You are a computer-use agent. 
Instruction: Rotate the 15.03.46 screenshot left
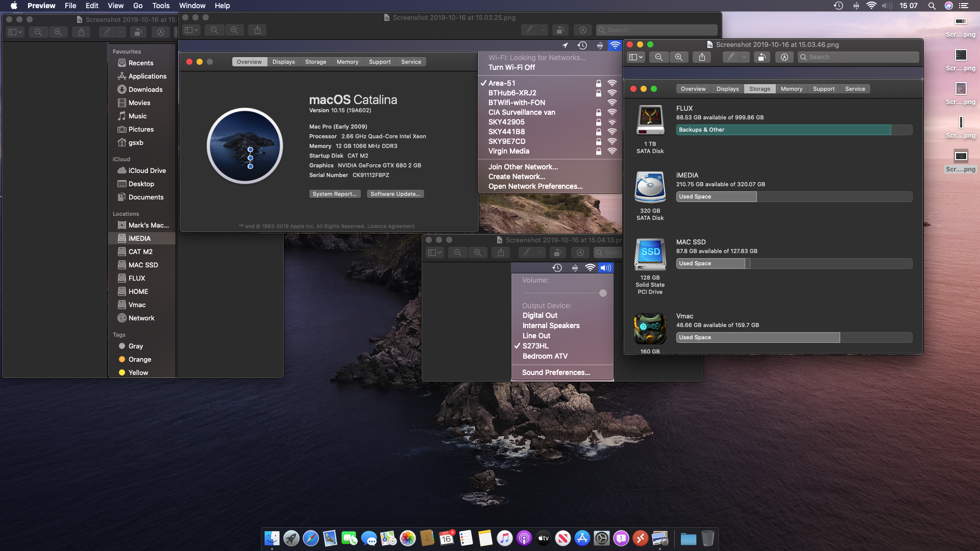click(761, 57)
